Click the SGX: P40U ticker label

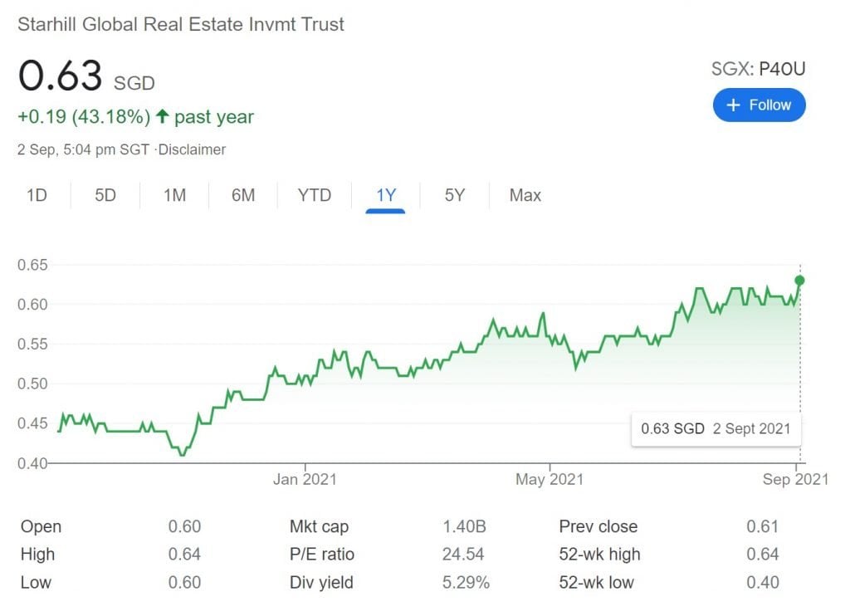[x=758, y=69]
